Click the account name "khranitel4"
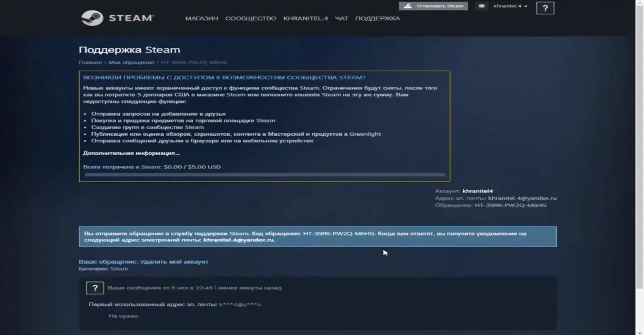644x335 pixels. [x=478, y=191]
